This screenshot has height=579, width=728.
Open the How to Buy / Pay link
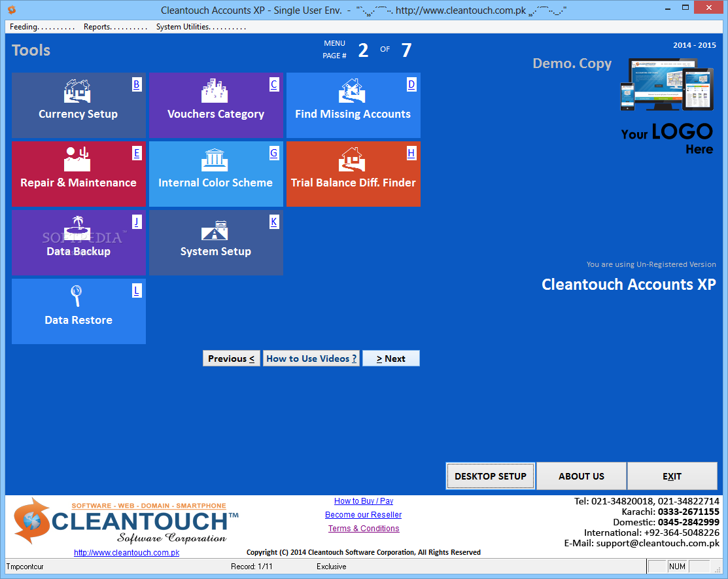364,501
